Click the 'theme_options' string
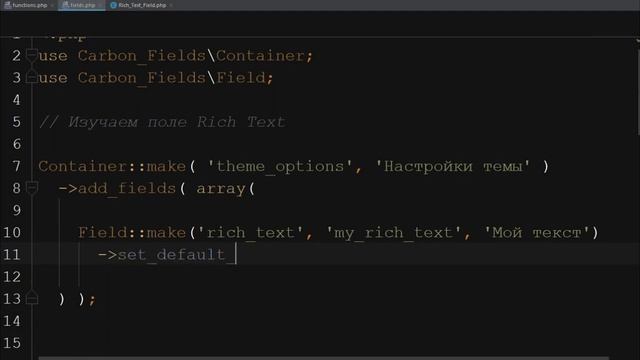Image resolution: width=640 pixels, height=360 pixels. click(x=280, y=166)
